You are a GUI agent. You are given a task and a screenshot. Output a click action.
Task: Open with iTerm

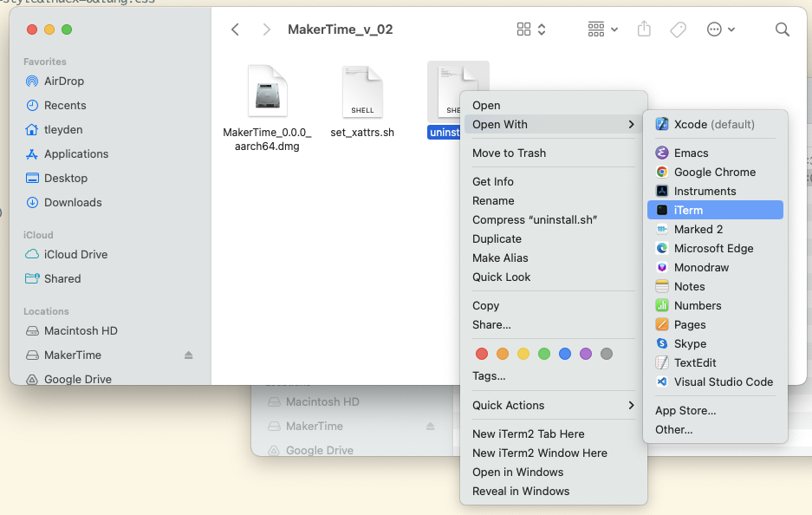coord(715,210)
